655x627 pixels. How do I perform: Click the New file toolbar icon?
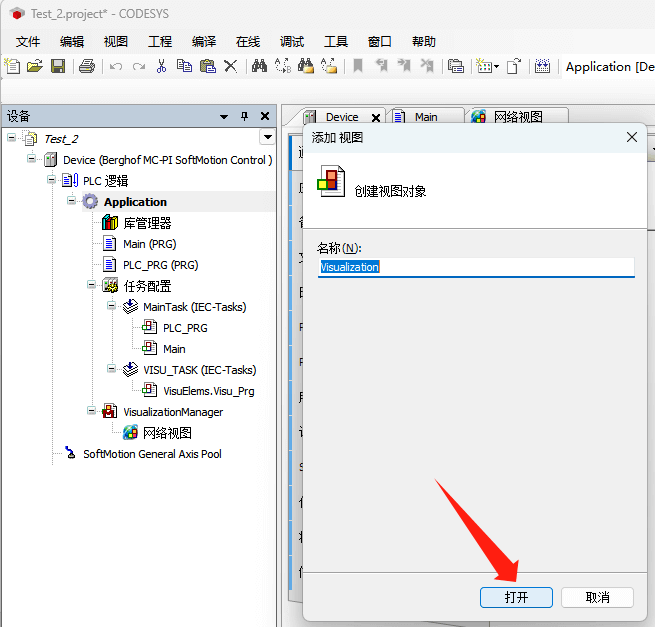(12, 66)
